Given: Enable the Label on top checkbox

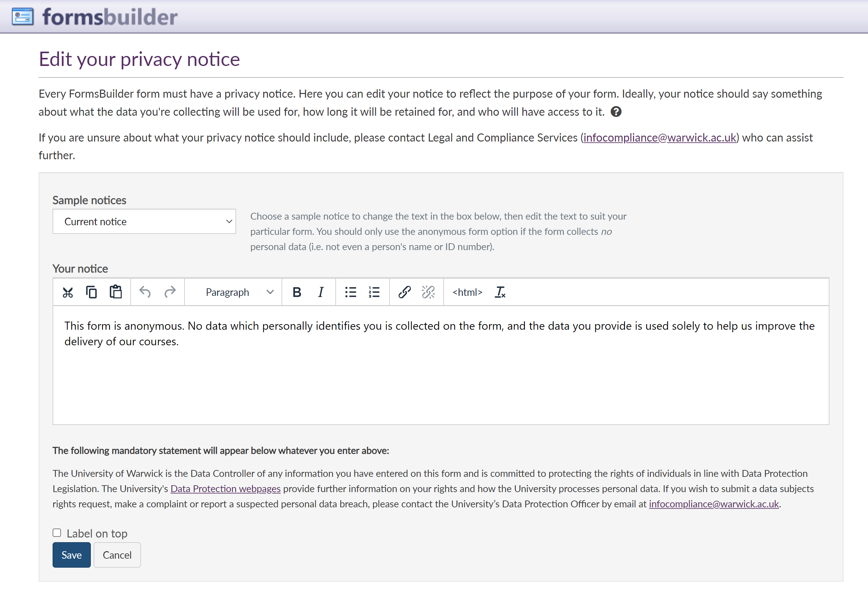Looking at the screenshot, I should coord(57,533).
